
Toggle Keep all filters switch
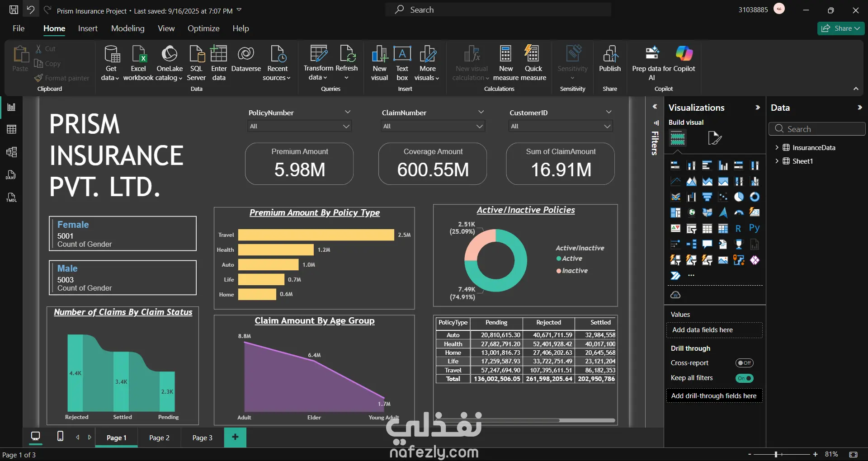pos(745,378)
